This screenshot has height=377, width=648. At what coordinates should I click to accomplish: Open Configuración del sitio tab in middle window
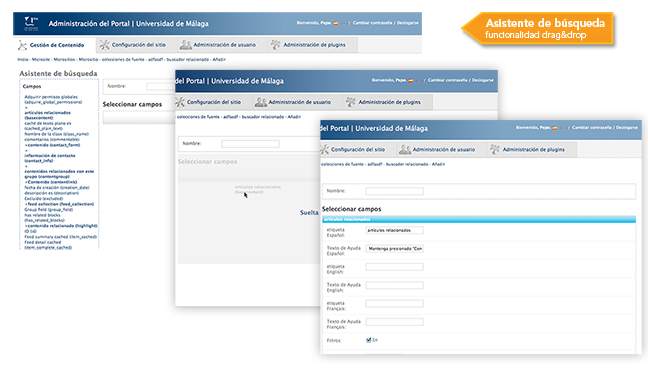click(208, 102)
